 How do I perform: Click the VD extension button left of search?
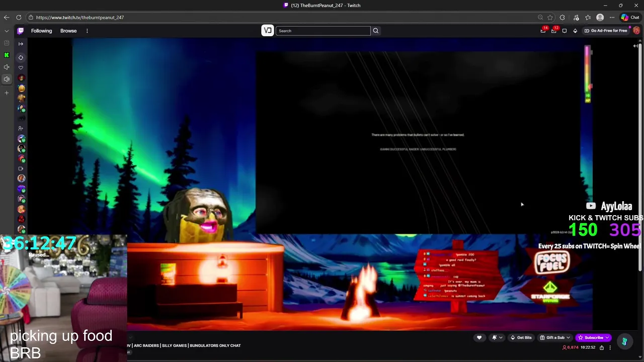pos(268,31)
